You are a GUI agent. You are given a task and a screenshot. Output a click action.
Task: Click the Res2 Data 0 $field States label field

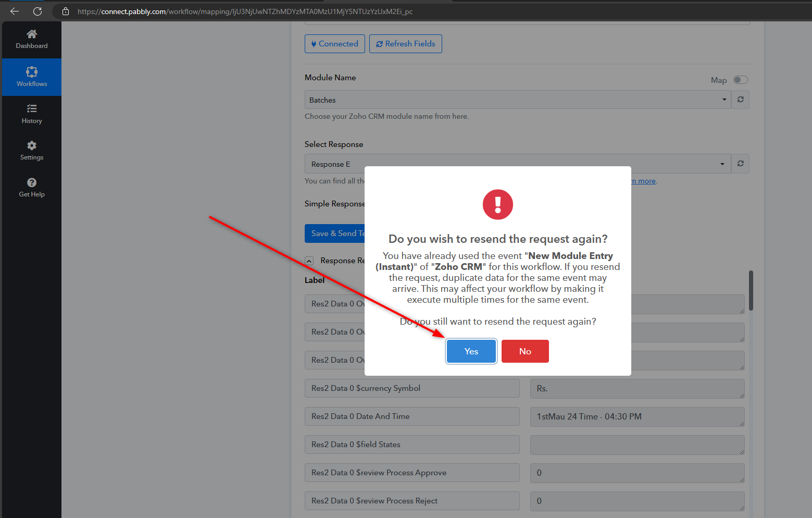pyautogui.click(x=412, y=445)
